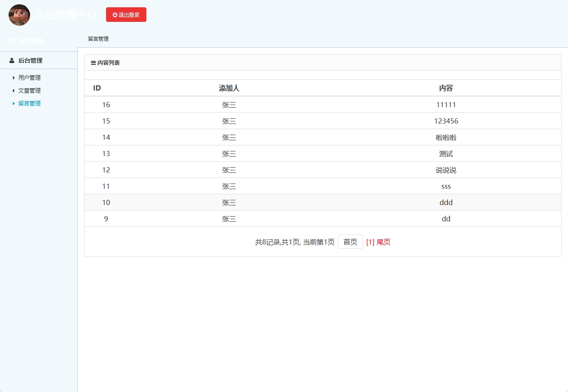Open the 尾页 last page link
The height and width of the screenshot is (392, 568).
tap(384, 241)
